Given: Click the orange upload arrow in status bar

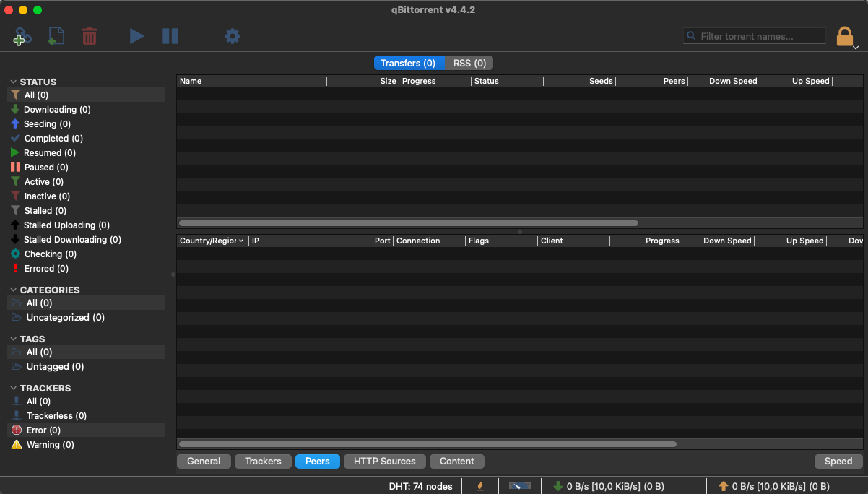Looking at the screenshot, I should pos(723,486).
